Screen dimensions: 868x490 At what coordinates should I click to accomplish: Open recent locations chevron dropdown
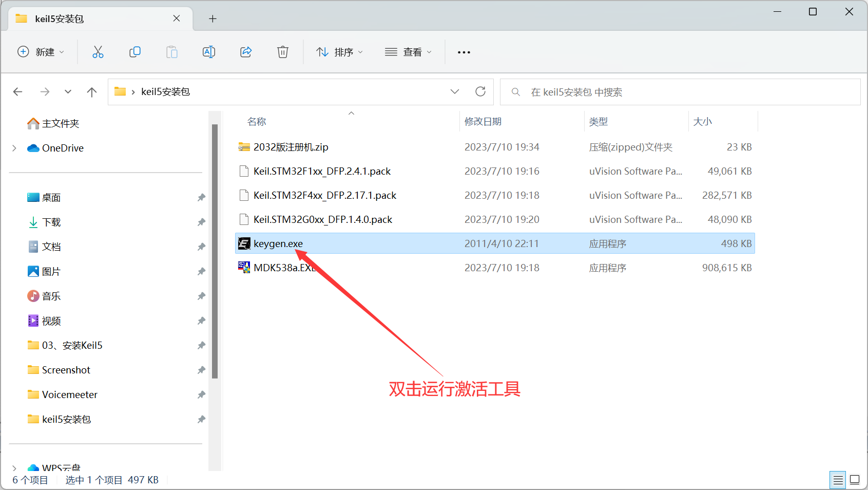point(68,92)
